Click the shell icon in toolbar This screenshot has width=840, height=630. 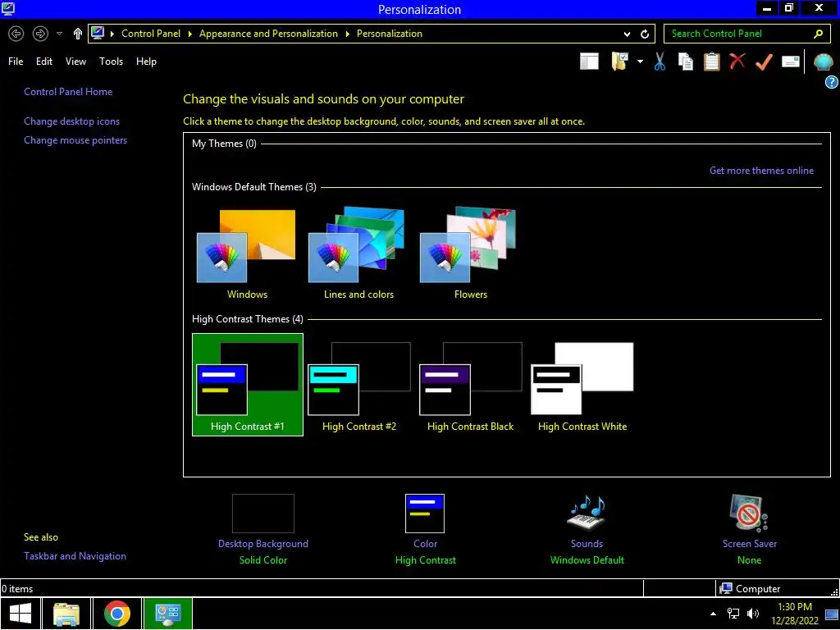tap(823, 62)
